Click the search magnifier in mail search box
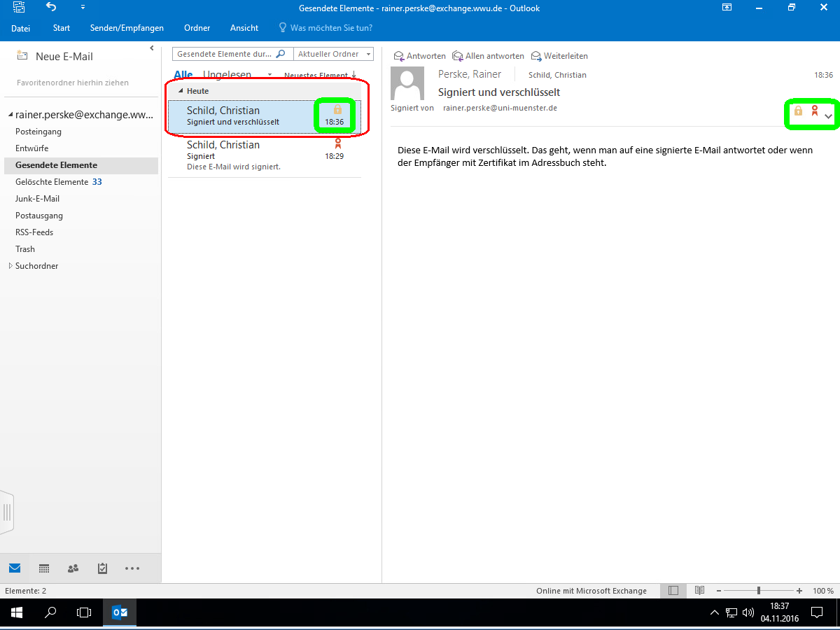The width and height of the screenshot is (840, 630). point(281,54)
